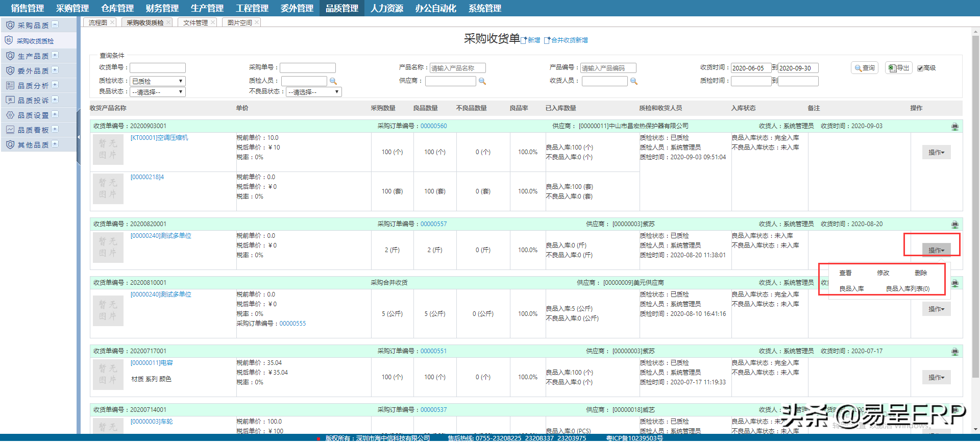Image resolution: width=980 pixels, height=442 pixels.
Task: Click the 新增 add icon link
Action: pyautogui.click(x=531, y=40)
